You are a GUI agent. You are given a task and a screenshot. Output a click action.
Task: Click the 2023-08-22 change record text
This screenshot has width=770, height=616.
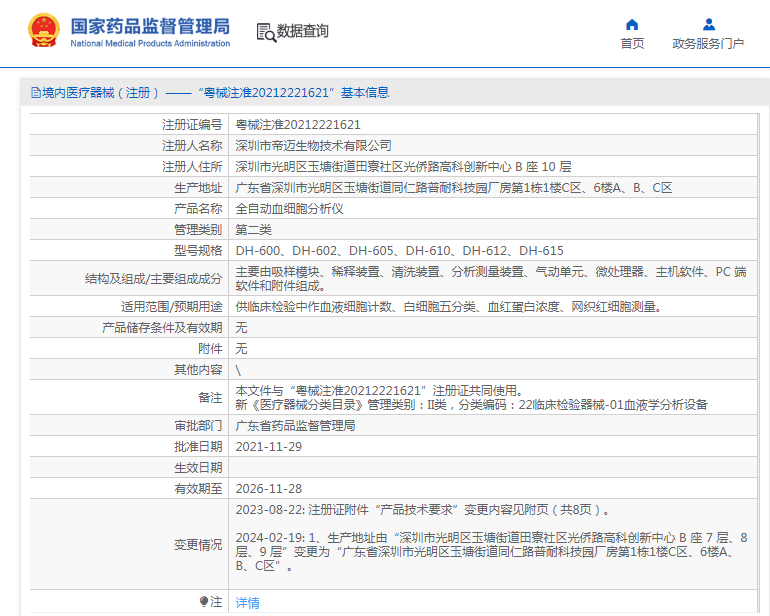[x=422, y=510]
